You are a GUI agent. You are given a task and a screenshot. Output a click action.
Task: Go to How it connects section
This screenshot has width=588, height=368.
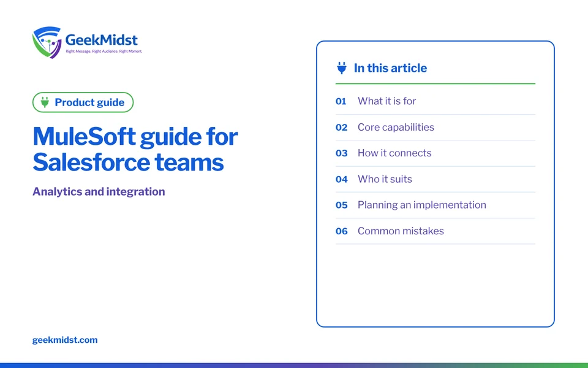(x=435, y=153)
